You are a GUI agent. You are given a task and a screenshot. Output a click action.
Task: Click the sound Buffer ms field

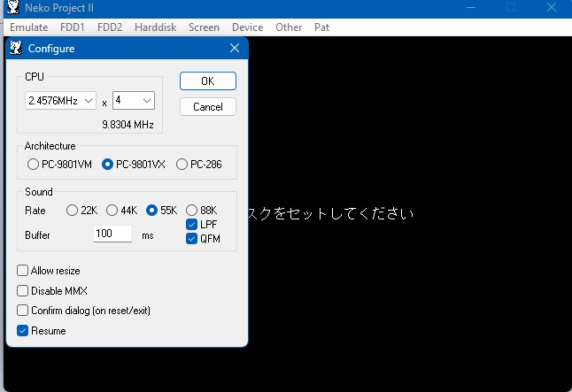pos(112,234)
